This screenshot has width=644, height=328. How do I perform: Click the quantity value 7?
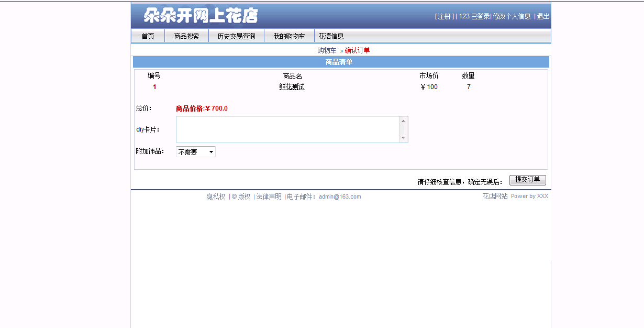tap(469, 87)
